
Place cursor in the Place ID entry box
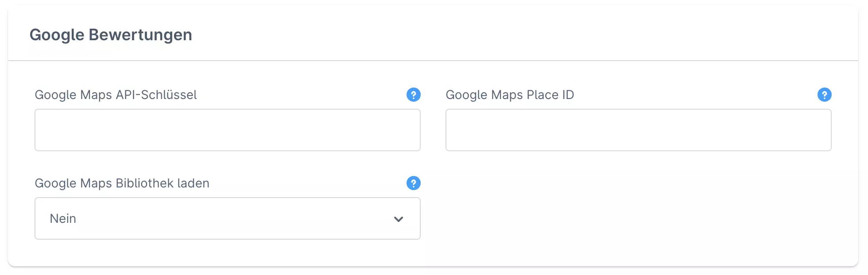coord(638,130)
